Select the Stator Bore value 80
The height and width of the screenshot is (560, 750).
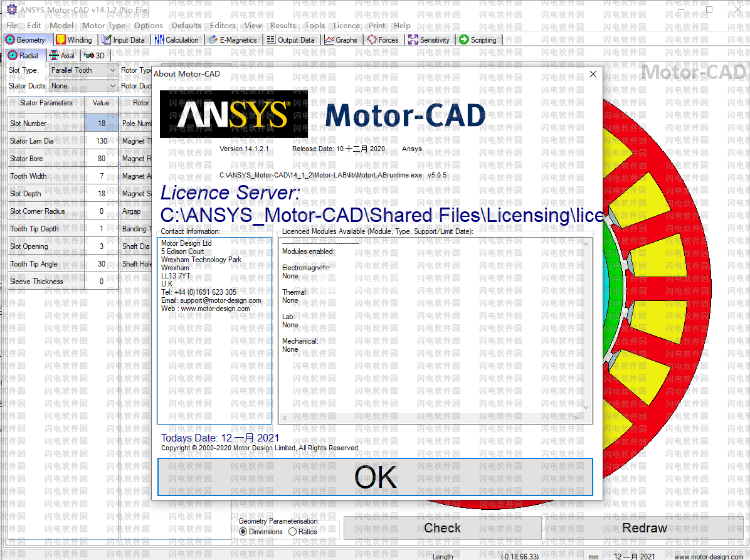(101, 158)
